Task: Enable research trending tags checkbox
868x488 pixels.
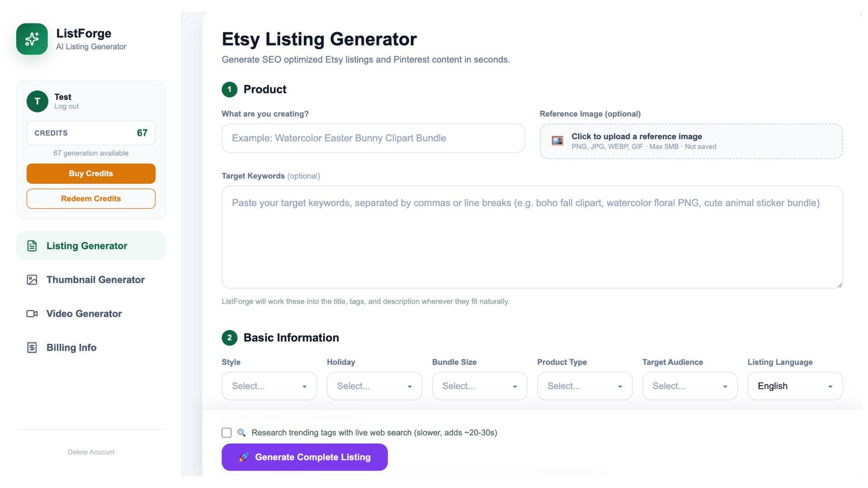Action: (226, 433)
